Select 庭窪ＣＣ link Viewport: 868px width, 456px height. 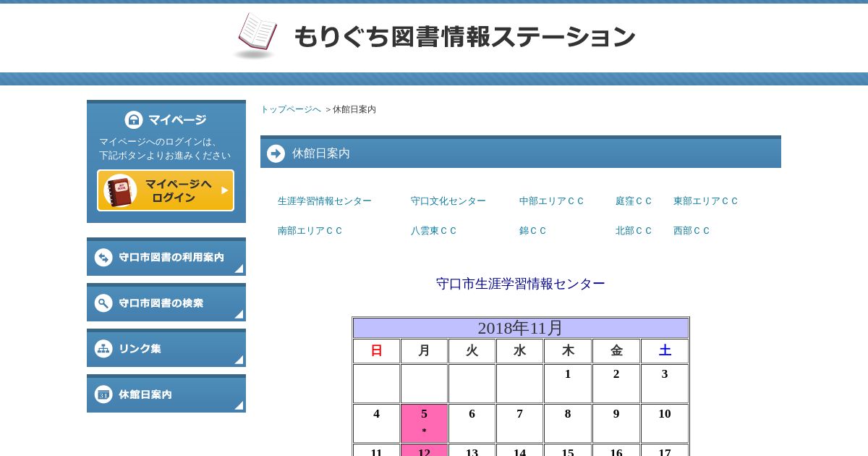click(x=634, y=201)
